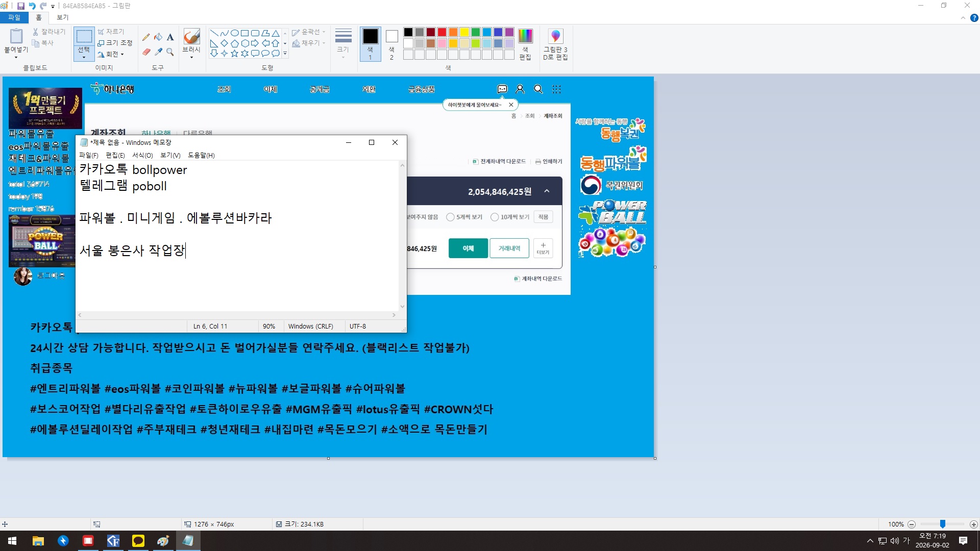The width and height of the screenshot is (980, 551).
Task: Open 그림판 3D로 편집
Action: (555, 44)
